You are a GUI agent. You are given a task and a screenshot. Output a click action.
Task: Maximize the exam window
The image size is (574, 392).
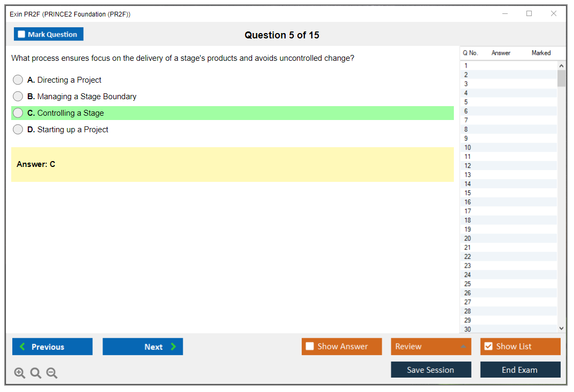(x=529, y=14)
